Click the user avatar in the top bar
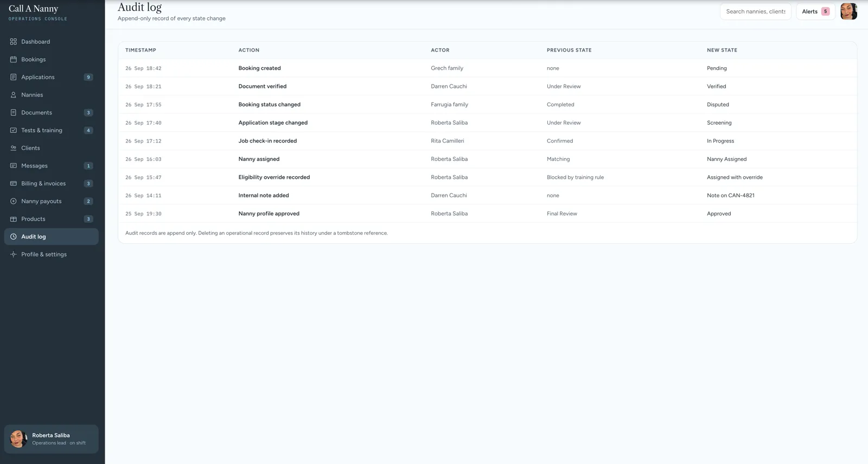 click(x=848, y=11)
